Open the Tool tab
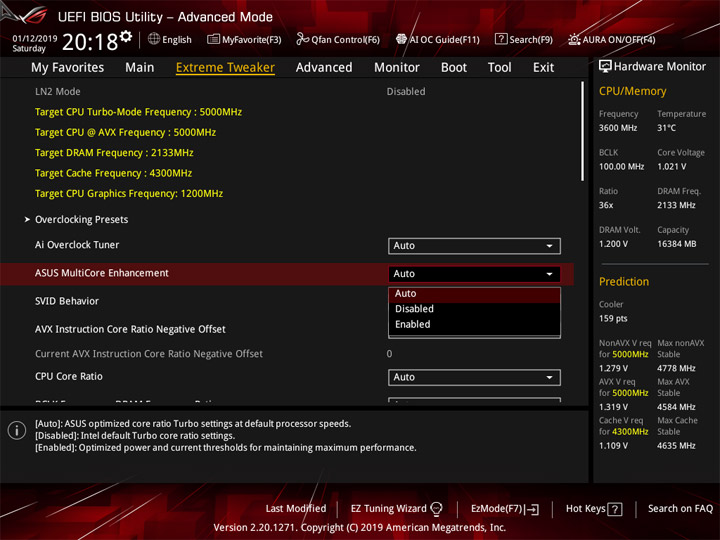720x540 pixels. point(500,68)
